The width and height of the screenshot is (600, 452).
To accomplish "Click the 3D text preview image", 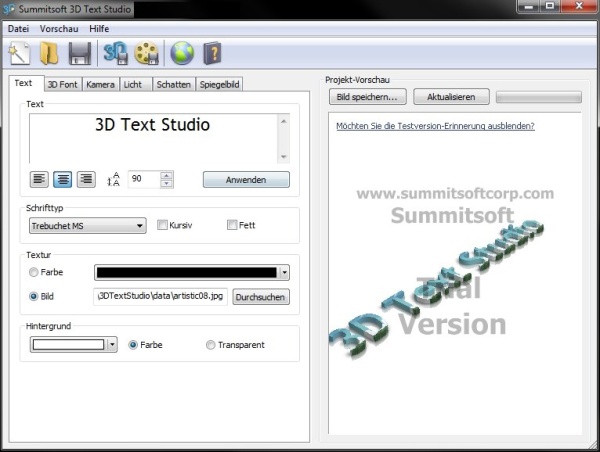I will tap(436, 291).
